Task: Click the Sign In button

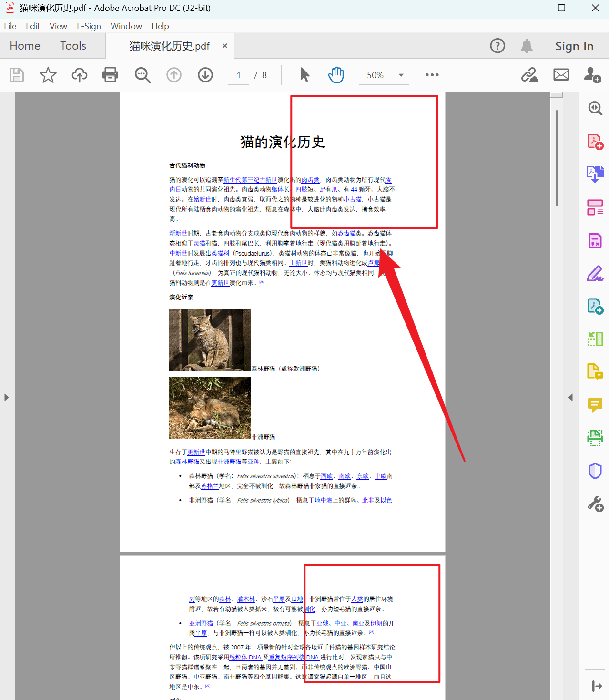Action: tap(574, 45)
